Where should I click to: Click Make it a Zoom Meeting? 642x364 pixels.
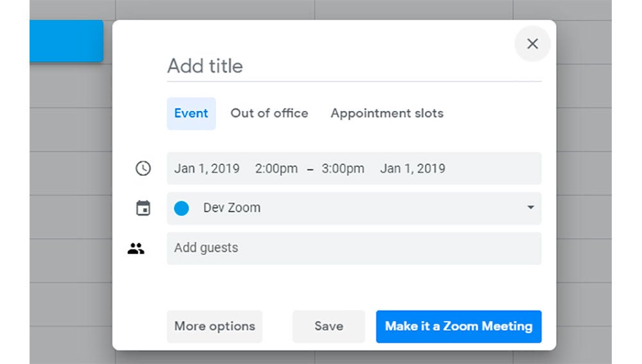click(x=458, y=326)
